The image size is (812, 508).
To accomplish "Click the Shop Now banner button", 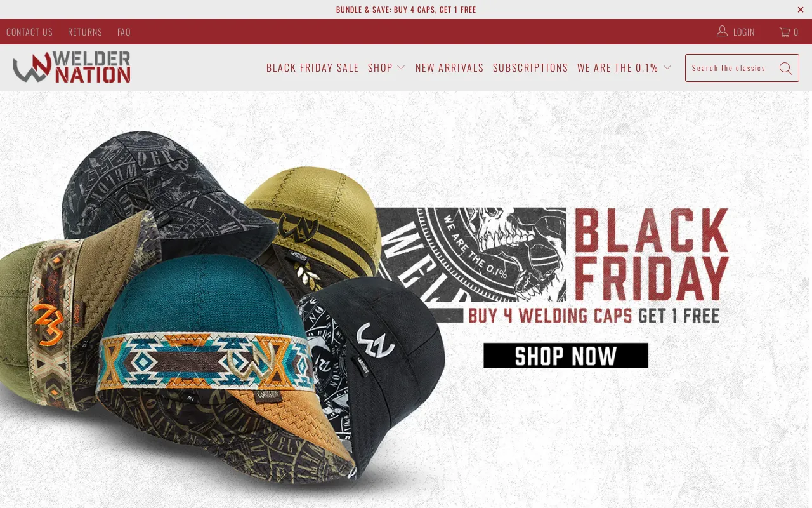I will [x=566, y=356].
